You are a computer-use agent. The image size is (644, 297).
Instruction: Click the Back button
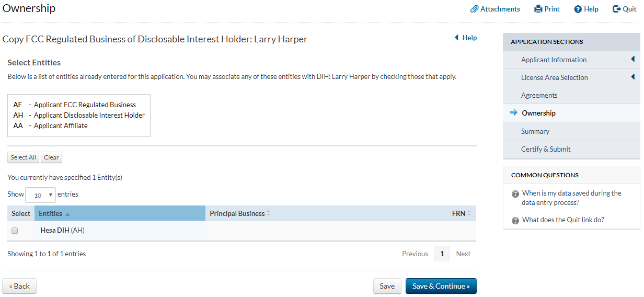click(19, 286)
